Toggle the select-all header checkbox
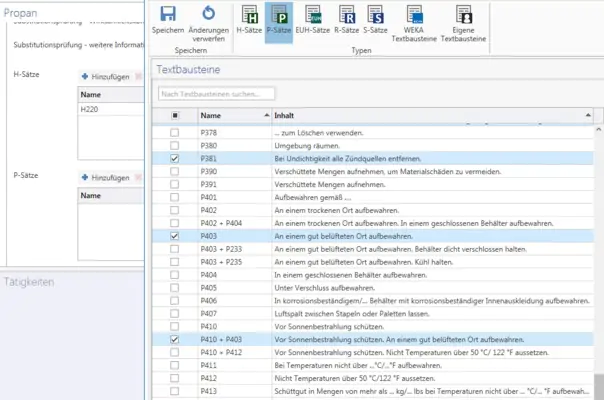This screenshot has height=400, width=604. 175,115
